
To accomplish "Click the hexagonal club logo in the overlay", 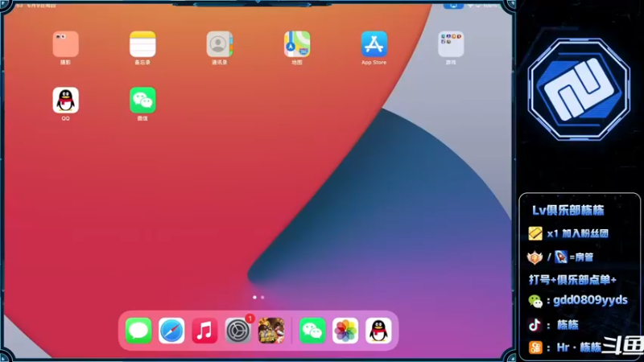I will pos(579,89).
